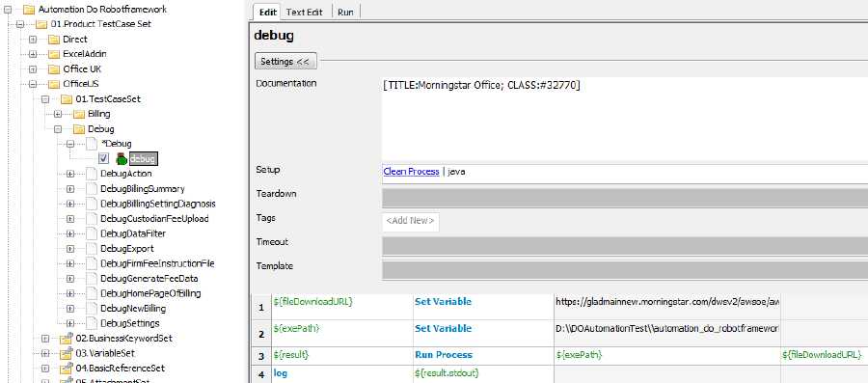Collapse the OfficeUS tree node
The height and width of the screenshot is (383, 868).
[33, 84]
